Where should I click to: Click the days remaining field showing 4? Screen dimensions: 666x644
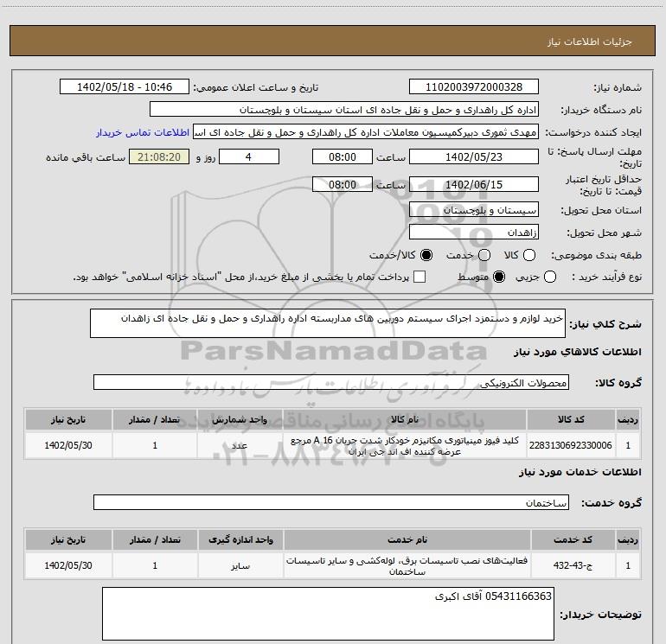pyautogui.click(x=249, y=157)
